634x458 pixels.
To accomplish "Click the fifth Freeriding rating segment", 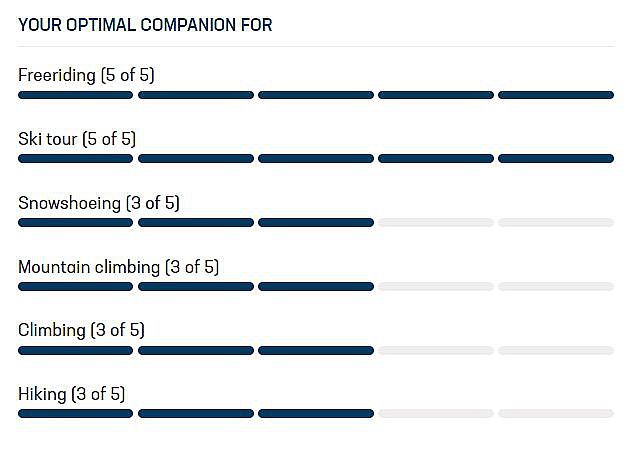I will click(555, 95).
